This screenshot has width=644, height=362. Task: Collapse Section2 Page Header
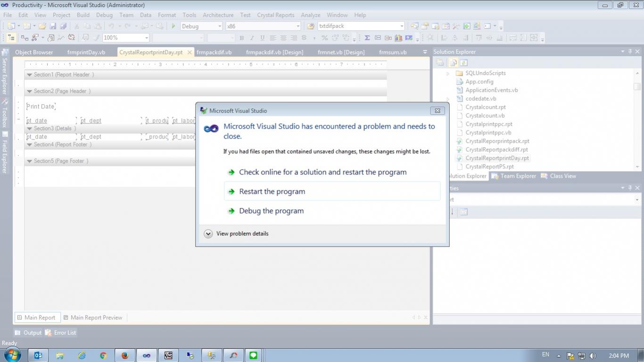tap(29, 91)
